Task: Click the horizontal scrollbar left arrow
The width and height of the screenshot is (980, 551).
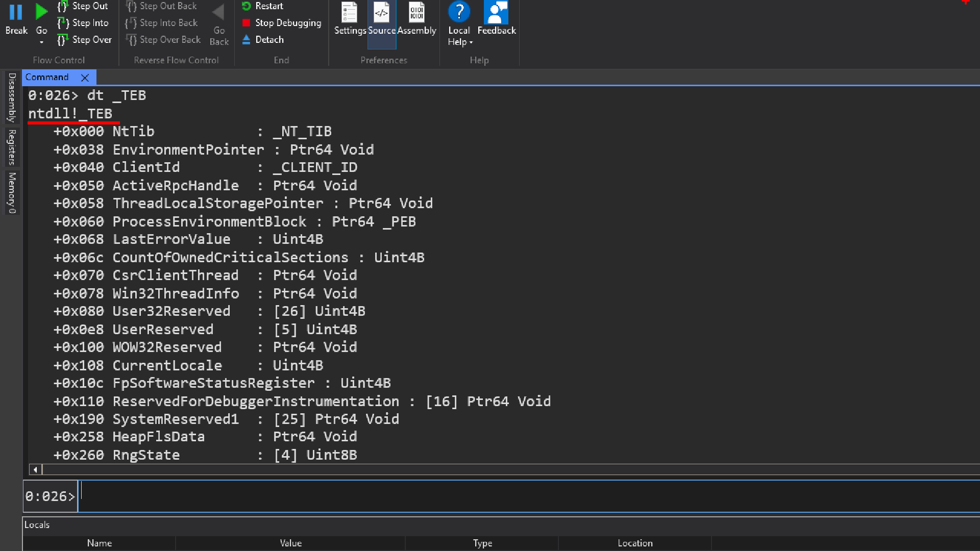Action: [35, 469]
